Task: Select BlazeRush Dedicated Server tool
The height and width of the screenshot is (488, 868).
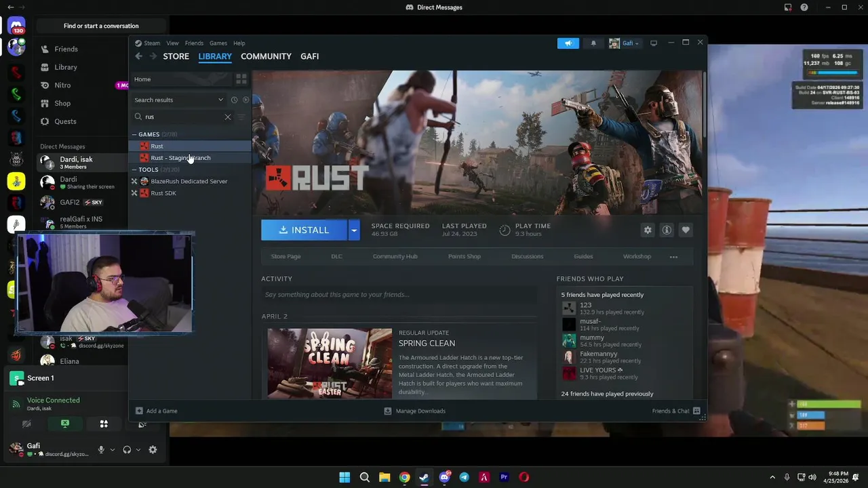Action: coord(190,181)
